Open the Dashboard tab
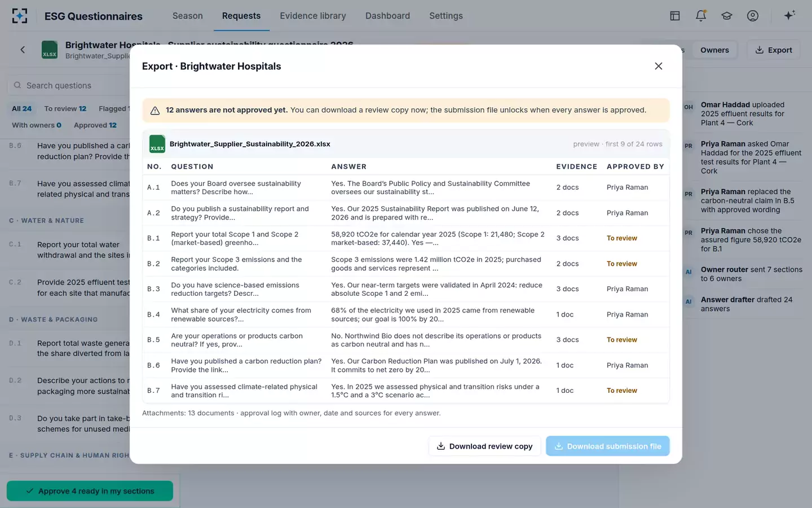812x508 pixels. click(x=387, y=16)
